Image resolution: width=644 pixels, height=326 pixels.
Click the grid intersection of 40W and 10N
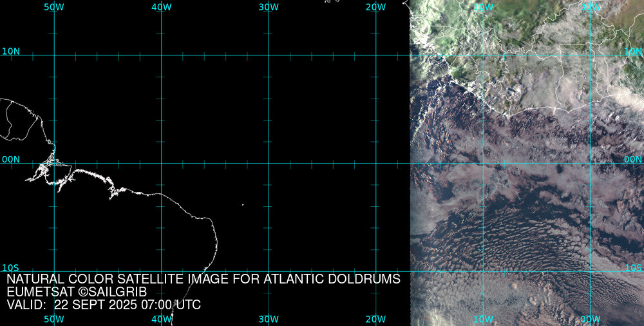161,55
